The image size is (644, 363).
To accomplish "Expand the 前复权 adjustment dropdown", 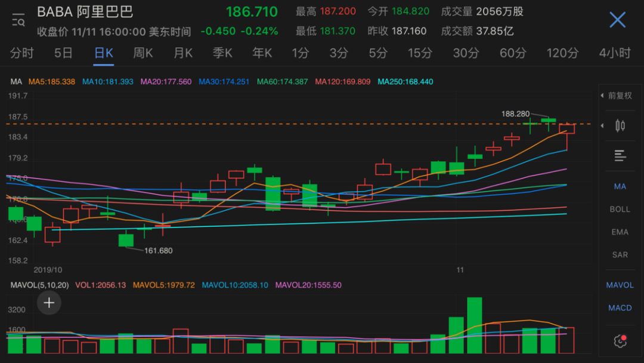I will 616,96.
